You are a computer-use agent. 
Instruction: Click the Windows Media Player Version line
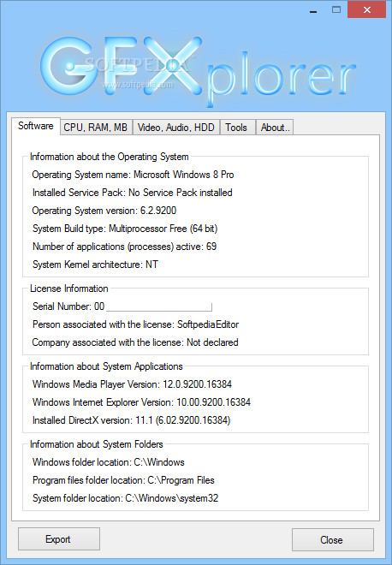[132, 384]
